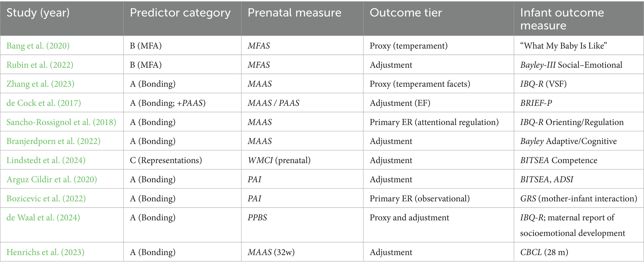Viewport: 644px width, 267px height.
Task: Click the Arguz Cildir et al. (2020) reference
Action: tap(52, 179)
